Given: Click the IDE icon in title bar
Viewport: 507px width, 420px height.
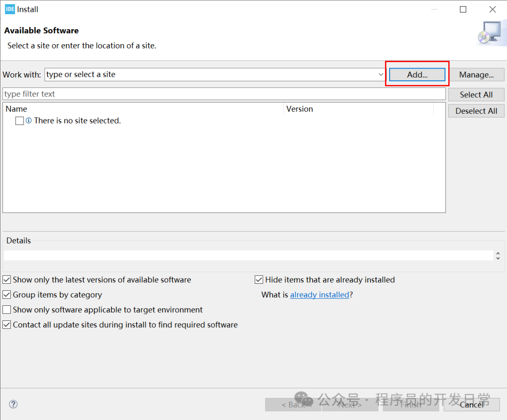Looking at the screenshot, I should click(10, 9).
